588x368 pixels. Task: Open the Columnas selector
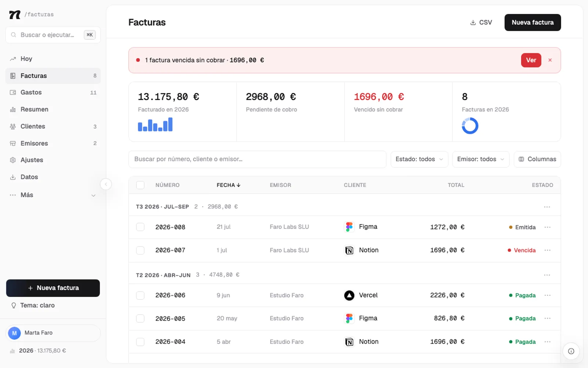pyautogui.click(x=537, y=159)
